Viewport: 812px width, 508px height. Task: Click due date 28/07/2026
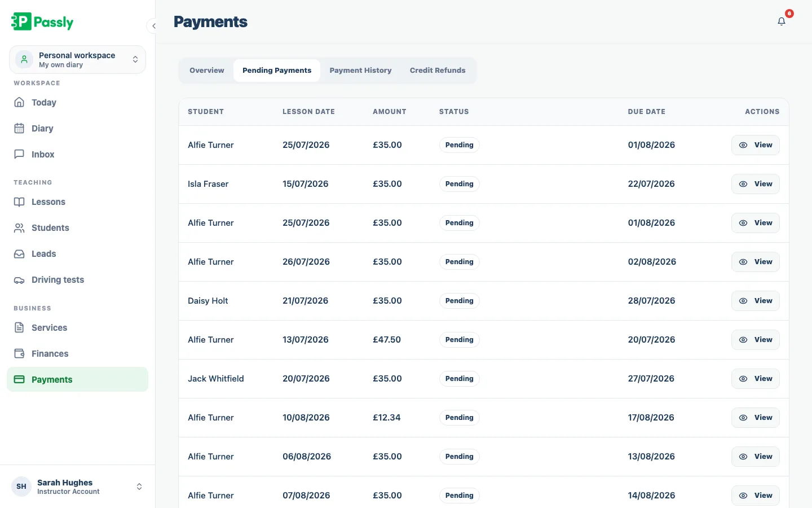click(652, 301)
